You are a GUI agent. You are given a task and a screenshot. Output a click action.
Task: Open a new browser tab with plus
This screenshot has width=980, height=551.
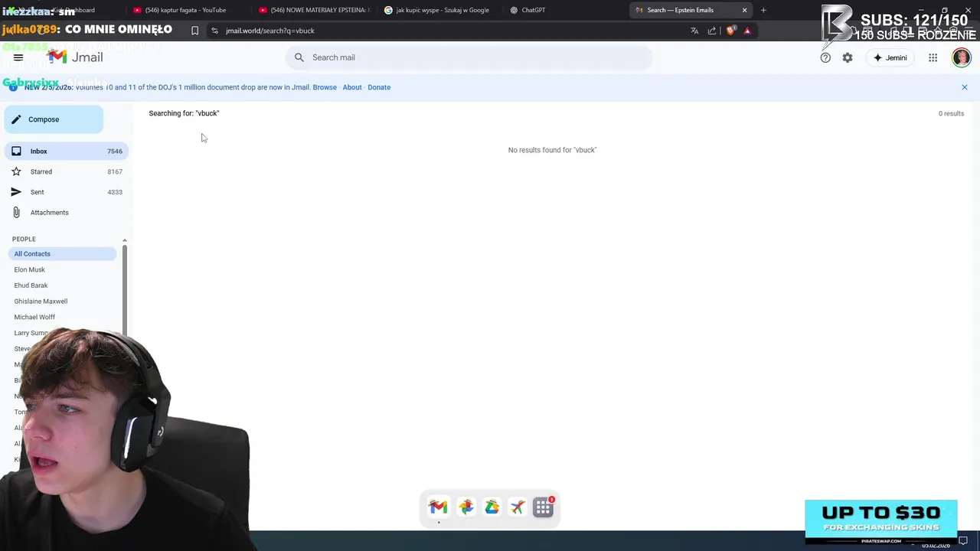pyautogui.click(x=763, y=10)
